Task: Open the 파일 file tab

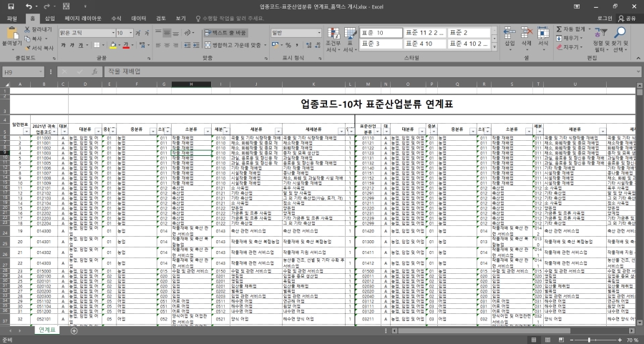Action: [x=12, y=19]
